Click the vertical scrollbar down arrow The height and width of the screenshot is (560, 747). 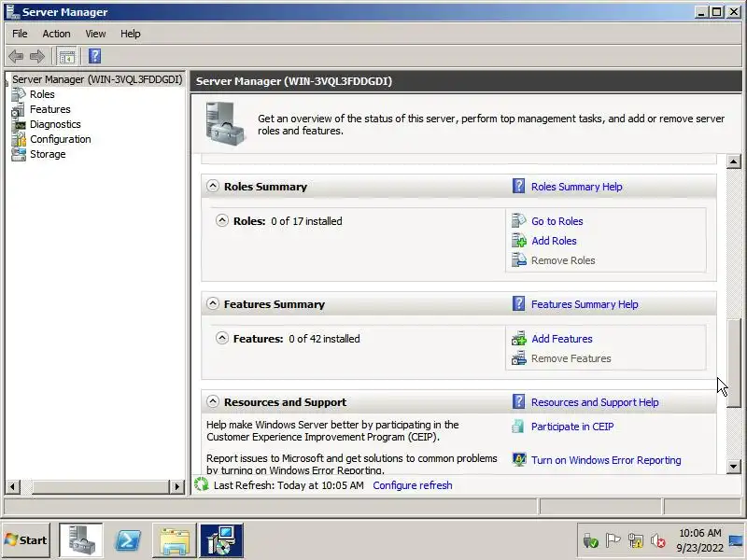(734, 467)
